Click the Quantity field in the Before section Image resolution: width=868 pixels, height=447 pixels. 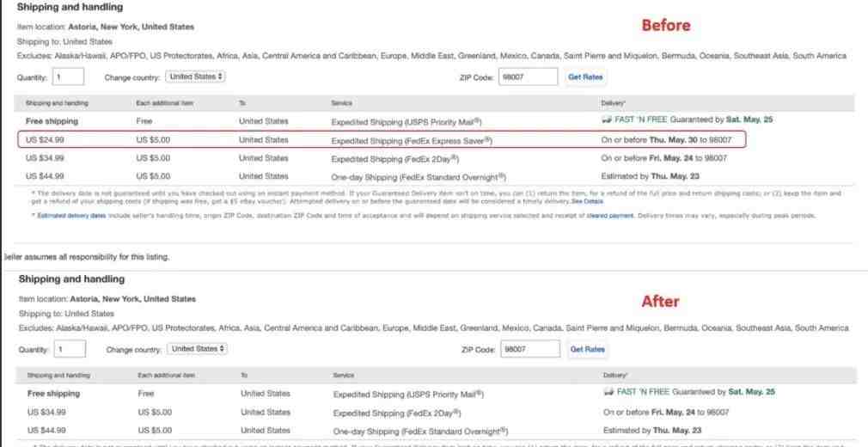point(68,77)
